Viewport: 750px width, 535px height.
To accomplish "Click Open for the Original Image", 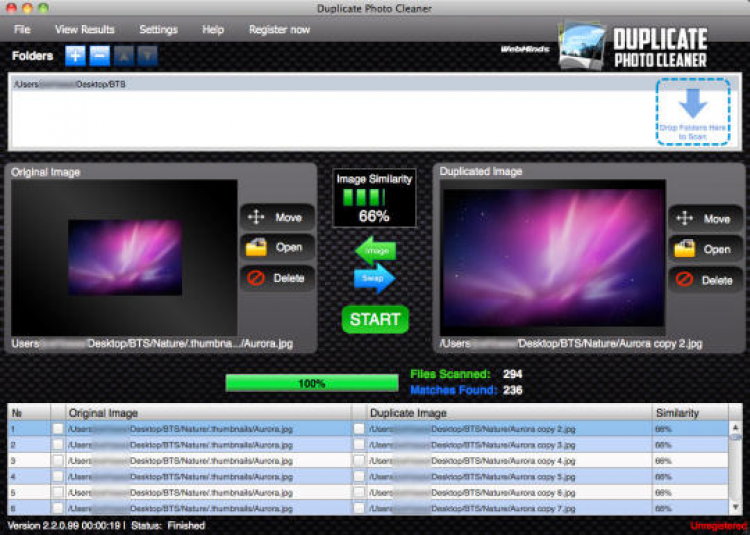I will pyautogui.click(x=277, y=248).
